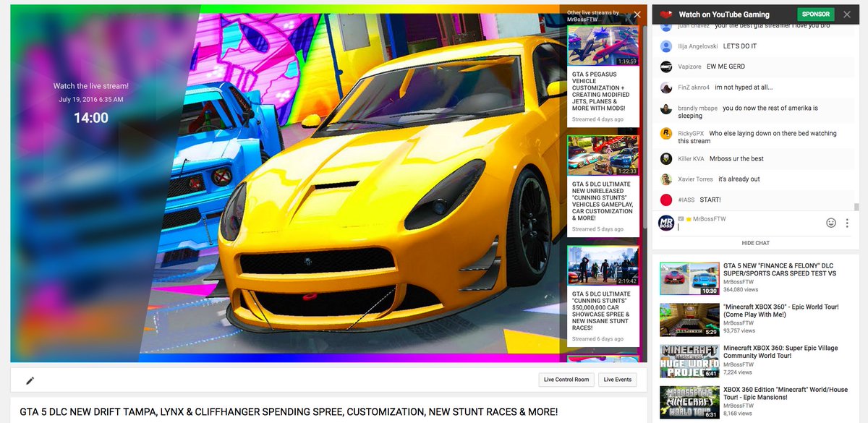Click the 'July 19, 2016 6:35 AM' date text
Screen dimensions: 868x423
[91, 99]
